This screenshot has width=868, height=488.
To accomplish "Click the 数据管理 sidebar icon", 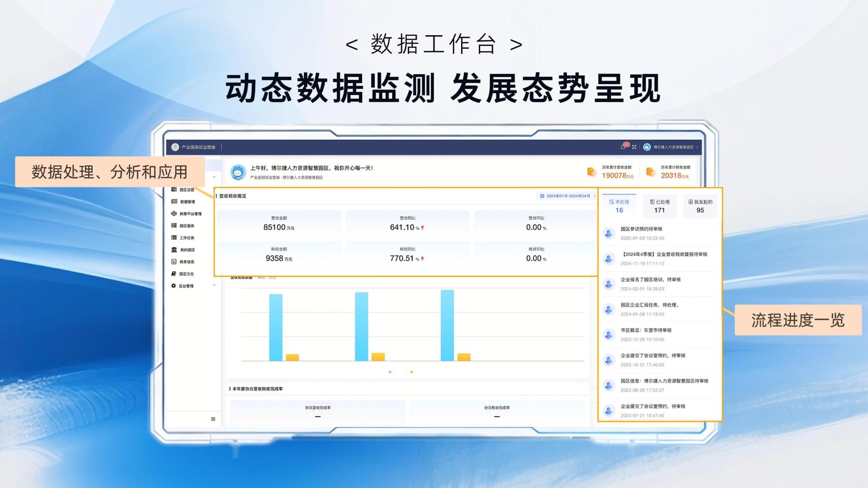I will click(x=174, y=202).
